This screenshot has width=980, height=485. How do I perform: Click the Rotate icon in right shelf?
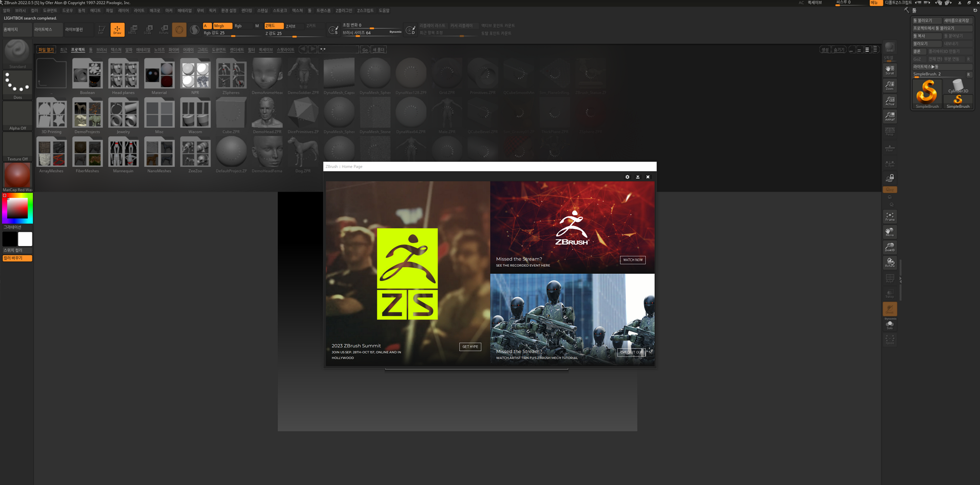tap(890, 263)
